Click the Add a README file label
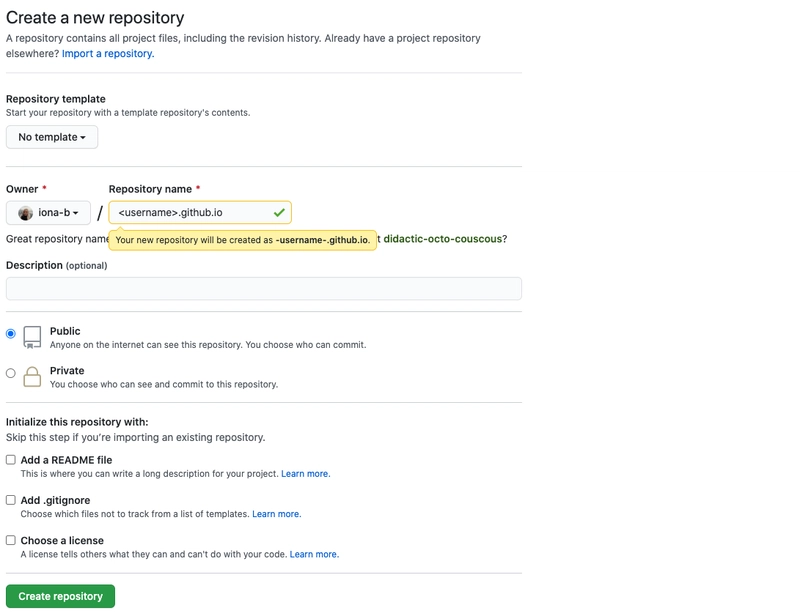Screen dimensions: 800x616 (x=66, y=460)
